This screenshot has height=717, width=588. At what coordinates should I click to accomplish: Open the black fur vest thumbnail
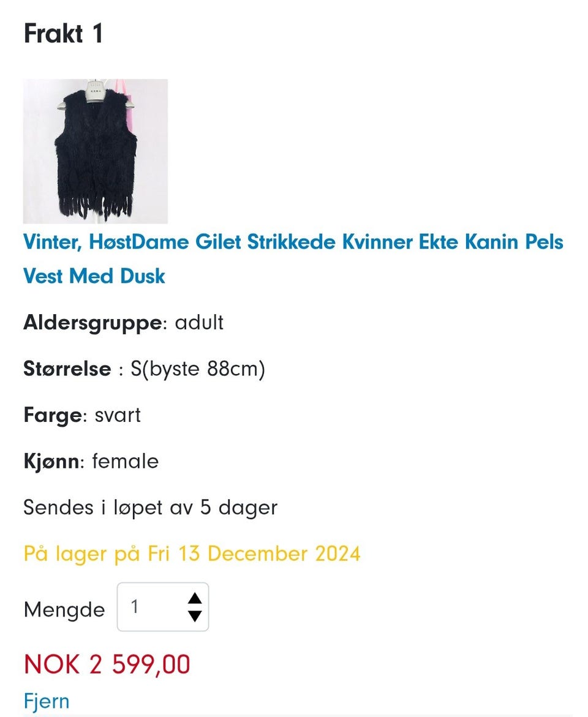coord(96,151)
